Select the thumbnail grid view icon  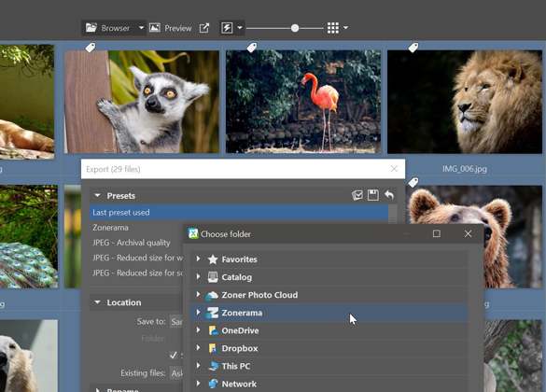[x=333, y=28]
